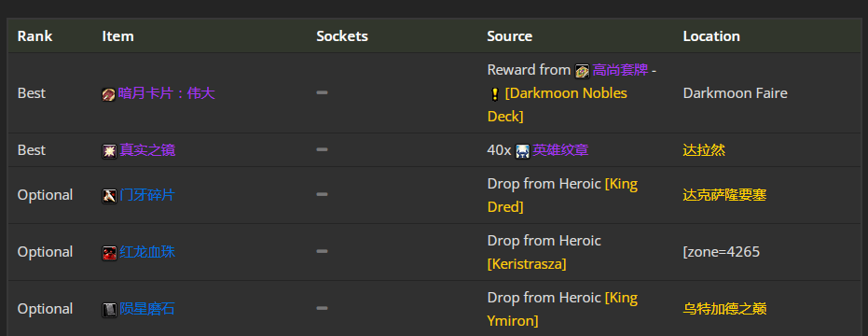Open the 乌特加德之巅 location link
Image resolution: width=868 pixels, height=336 pixels.
click(724, 309)
